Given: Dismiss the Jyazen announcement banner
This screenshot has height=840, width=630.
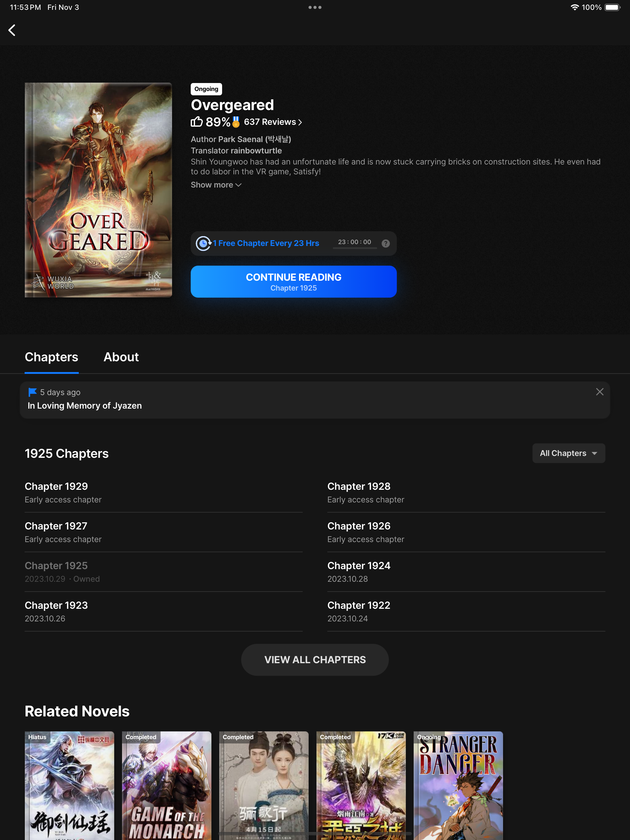Looking at the screenshot, I should tap(600, 392).
